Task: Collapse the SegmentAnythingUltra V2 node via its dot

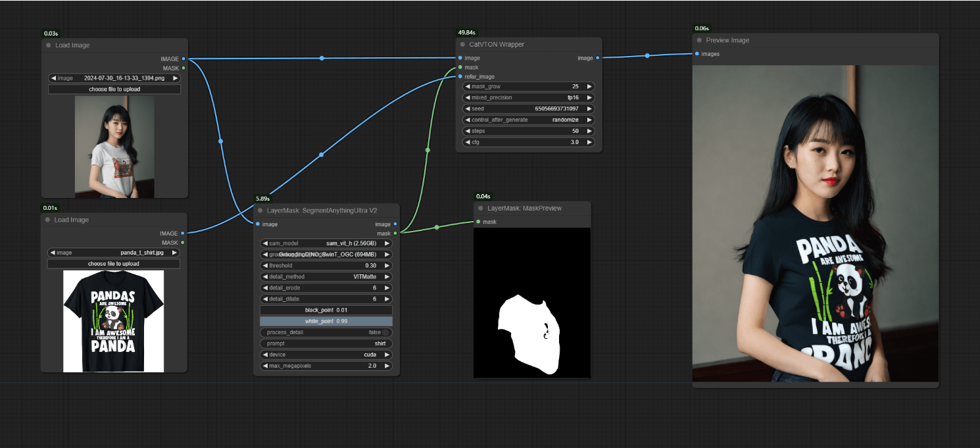Action: (260, 211)
